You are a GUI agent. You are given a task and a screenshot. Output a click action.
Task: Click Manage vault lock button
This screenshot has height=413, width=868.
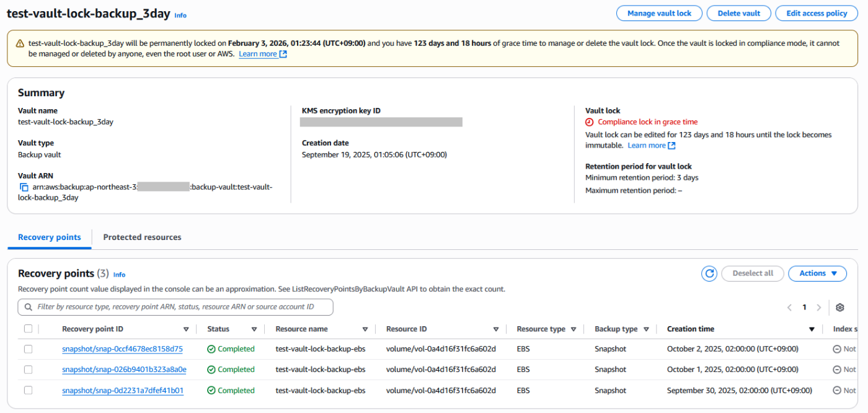click(x=659, y=13)
